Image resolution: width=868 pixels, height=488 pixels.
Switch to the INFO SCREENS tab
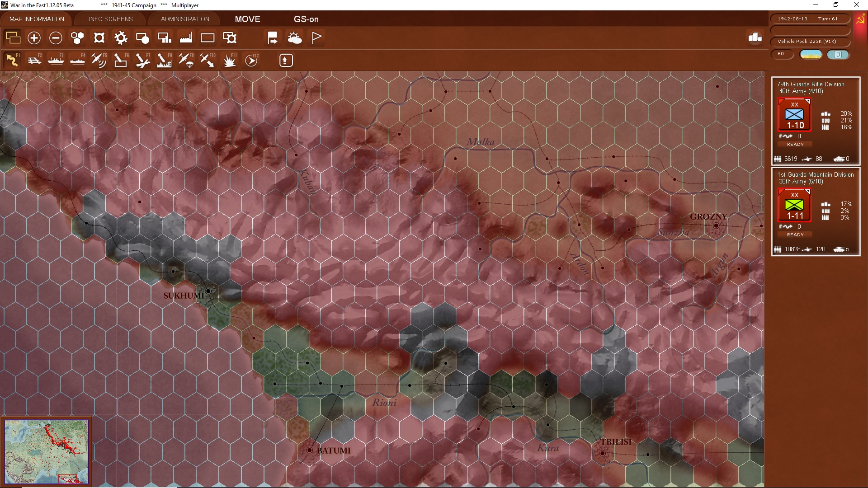[111, 19]
